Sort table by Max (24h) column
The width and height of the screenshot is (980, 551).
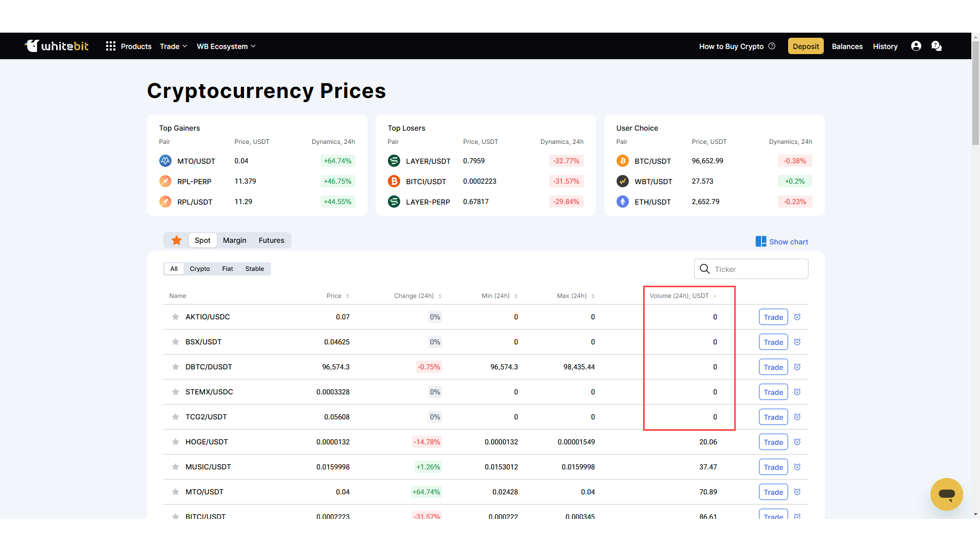(x=576, y=296)
